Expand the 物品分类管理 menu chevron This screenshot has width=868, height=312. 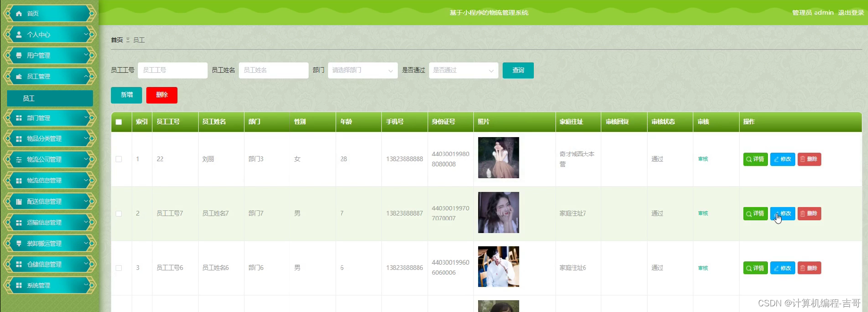coord(86,138)
